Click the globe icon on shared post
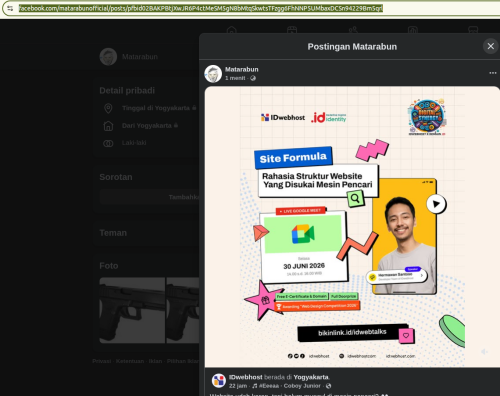The image size is (500, 396). pyautogui.click(x=329, y=386)
